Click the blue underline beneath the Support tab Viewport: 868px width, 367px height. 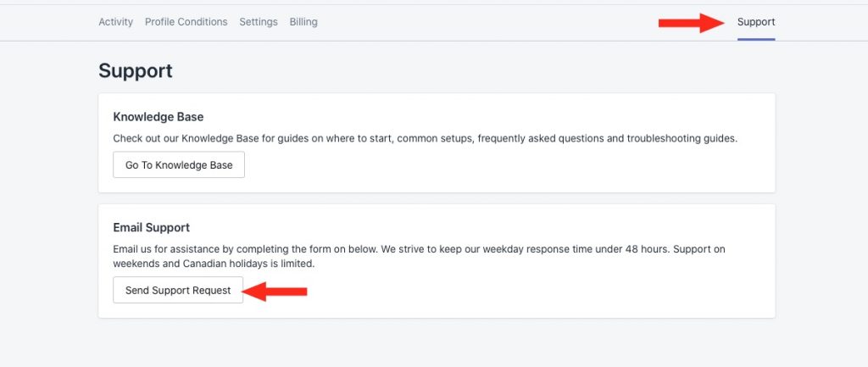tap(756, 39)
